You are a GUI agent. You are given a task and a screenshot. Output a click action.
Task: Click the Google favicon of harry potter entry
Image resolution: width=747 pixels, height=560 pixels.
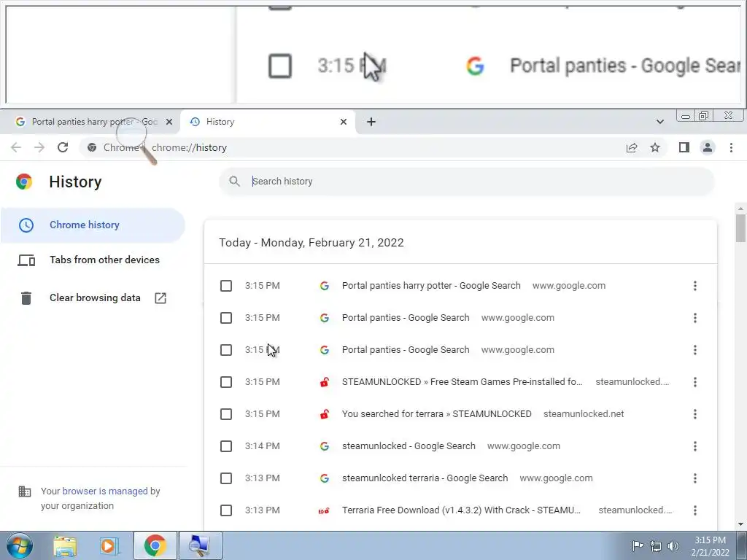[x=325, y=286]
